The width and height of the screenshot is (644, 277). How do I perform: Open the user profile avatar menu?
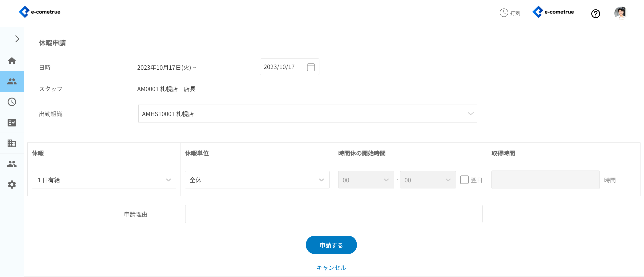pyautogui.click(x=620, y=13)
